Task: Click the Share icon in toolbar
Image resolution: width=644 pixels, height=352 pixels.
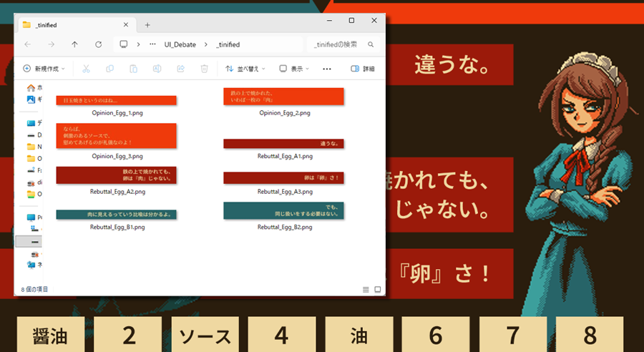Action: (x=180, y=69)
